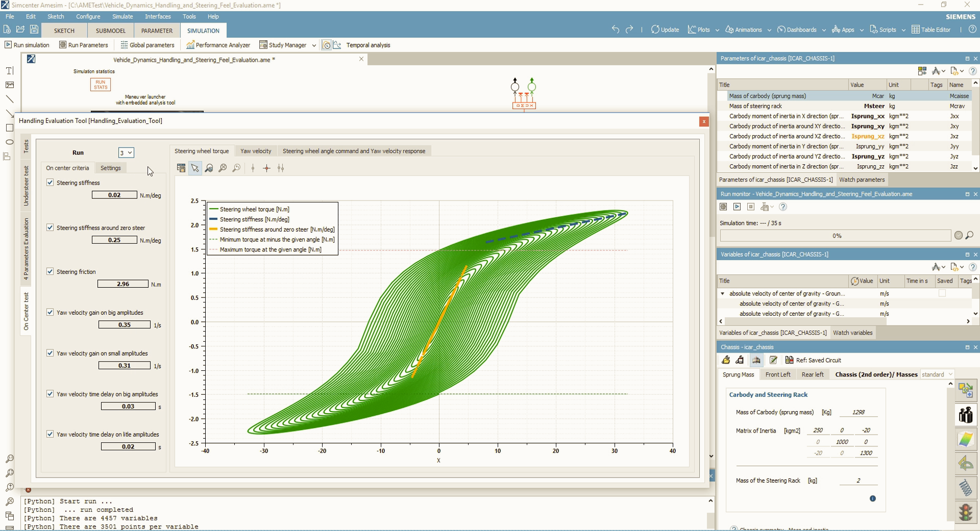
Task: Disable the Steering friction checkbox
Action: [x=50, y=272]
